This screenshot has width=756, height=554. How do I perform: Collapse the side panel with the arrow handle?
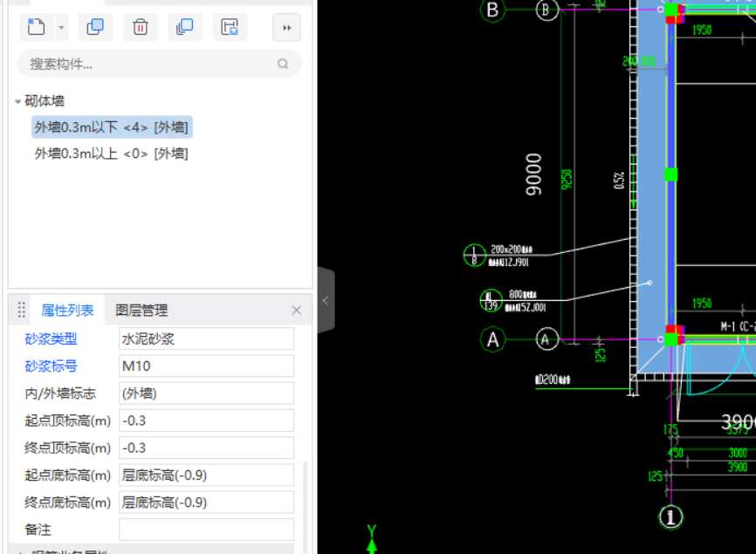tap(326, 301)
